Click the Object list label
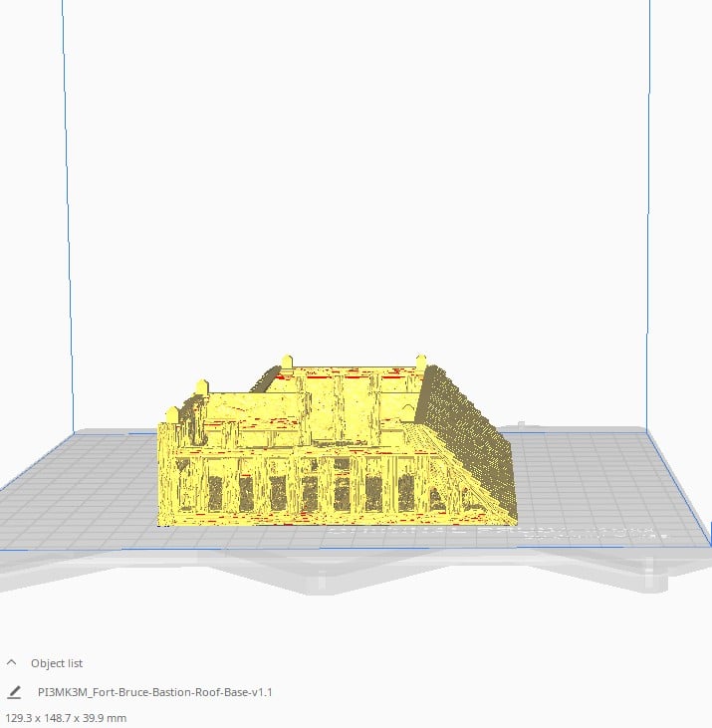Screen dimensions: 712x728 point(57,663)
